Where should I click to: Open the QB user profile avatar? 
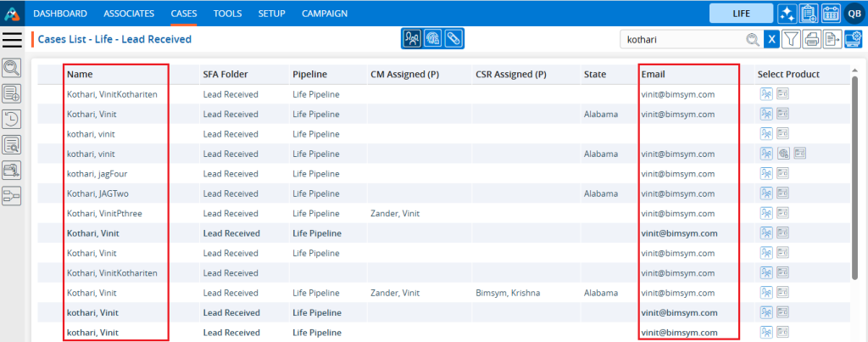(854, 14)
